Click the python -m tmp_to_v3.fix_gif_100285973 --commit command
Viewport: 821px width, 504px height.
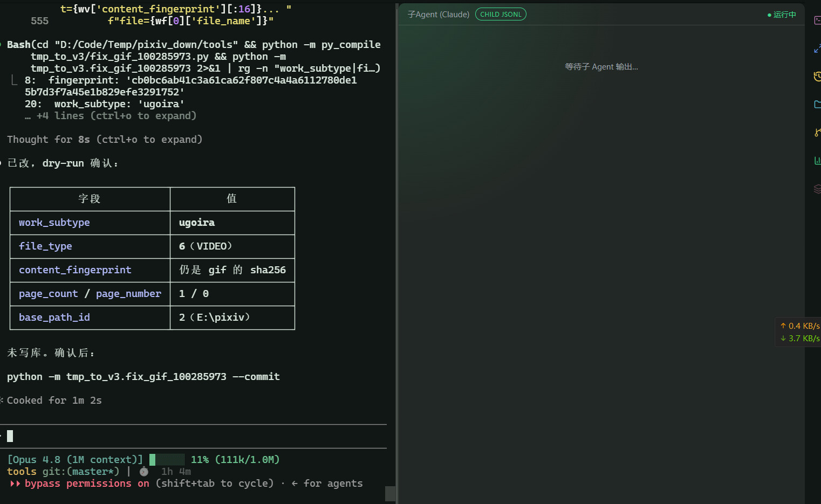(143, 377)
